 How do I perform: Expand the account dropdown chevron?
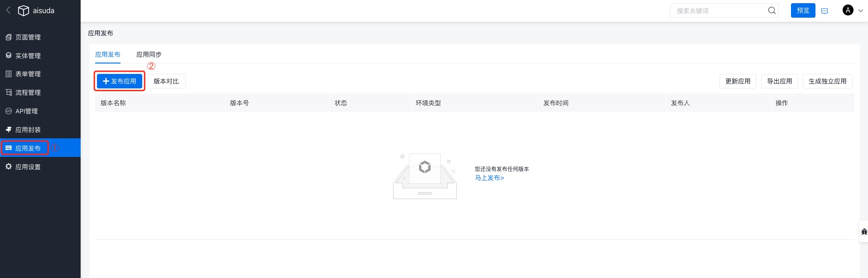coord(860,11)
